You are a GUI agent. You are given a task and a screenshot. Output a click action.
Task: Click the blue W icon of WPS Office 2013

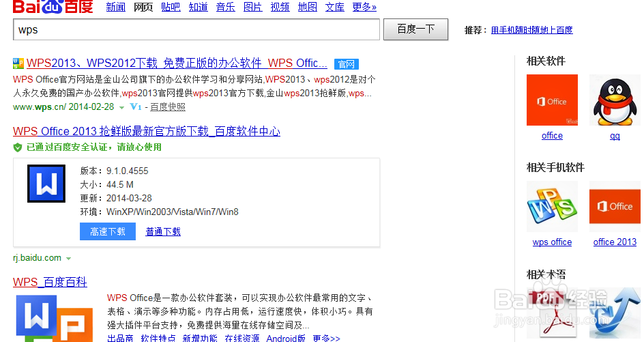[46, 184]
